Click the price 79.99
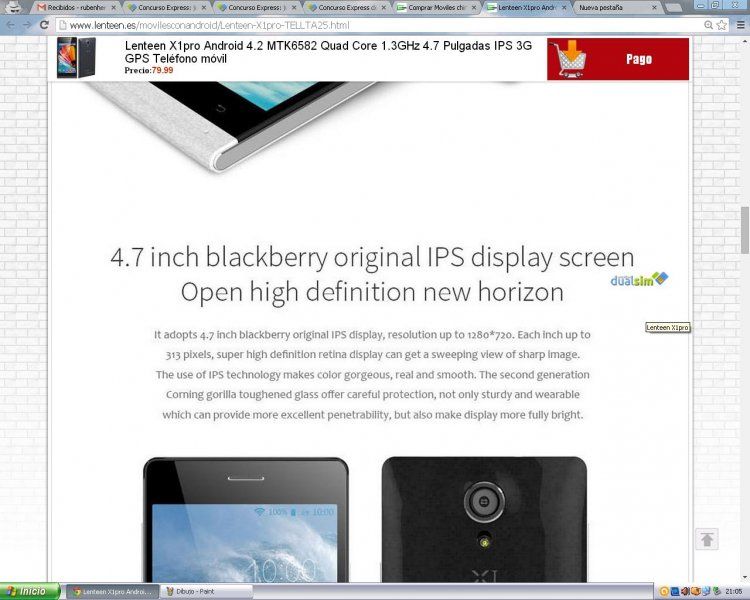750x600 pixels. click(163, 70)
